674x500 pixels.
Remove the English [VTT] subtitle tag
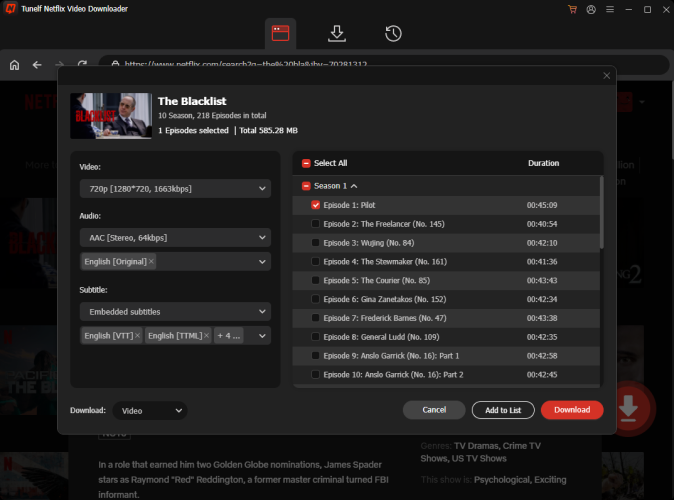tap(137, 336)
